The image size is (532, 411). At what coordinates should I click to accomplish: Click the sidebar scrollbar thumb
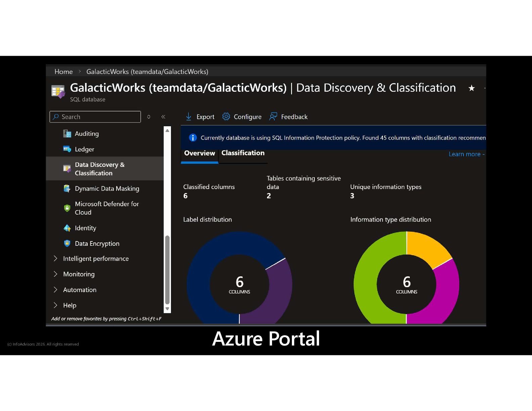[x=167, y=270]
